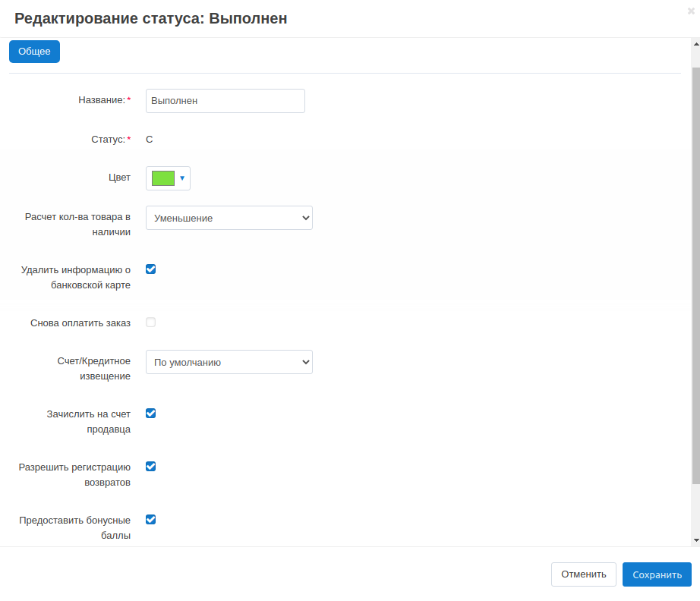
Task: Click the Расчет кол-ва товара в наличии label
Action: coord(77,225)
